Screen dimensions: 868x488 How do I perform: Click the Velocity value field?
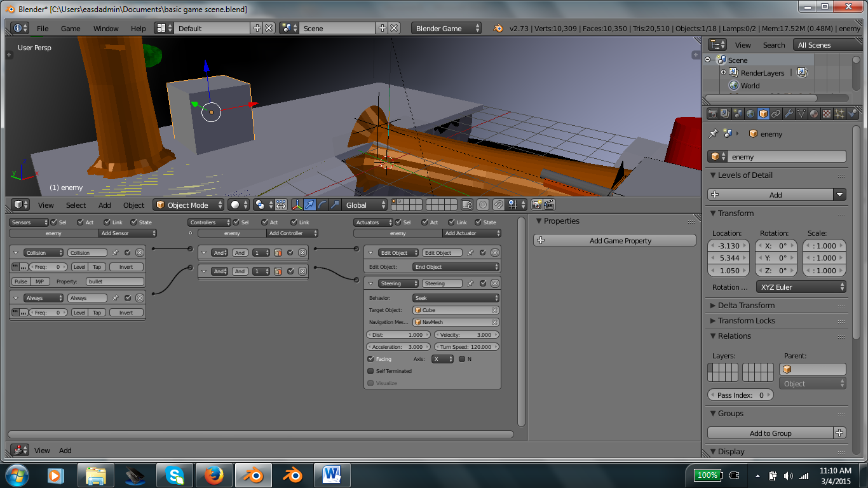(x=467, y=335)
